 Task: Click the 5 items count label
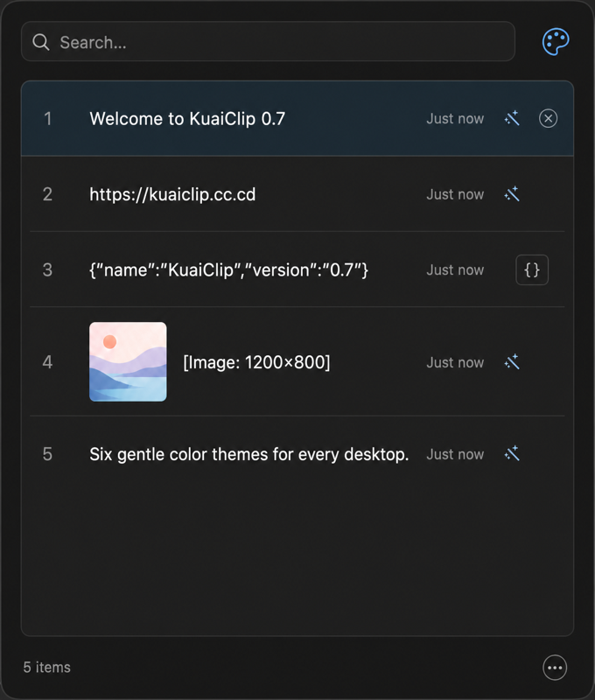click(47, 668)
